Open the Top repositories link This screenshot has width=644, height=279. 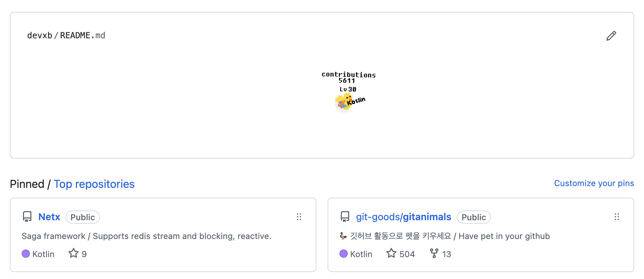(x=94, y=184)
